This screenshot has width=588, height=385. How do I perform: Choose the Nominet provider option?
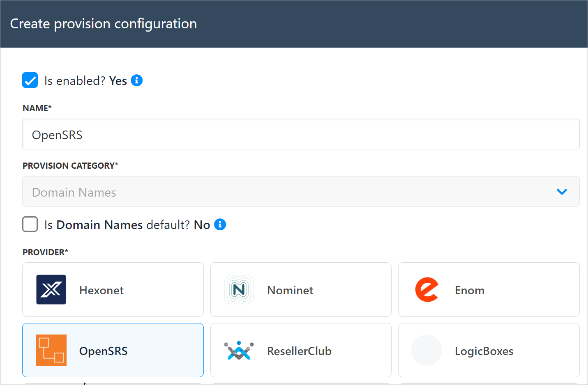click(301, 290)
